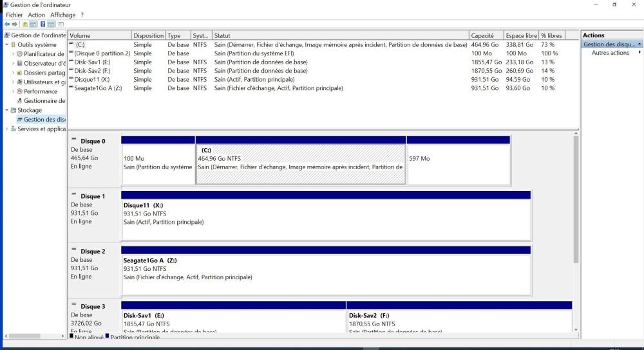Expand the Dossiers partagés node
644x350 pixels.
(13, 73)
